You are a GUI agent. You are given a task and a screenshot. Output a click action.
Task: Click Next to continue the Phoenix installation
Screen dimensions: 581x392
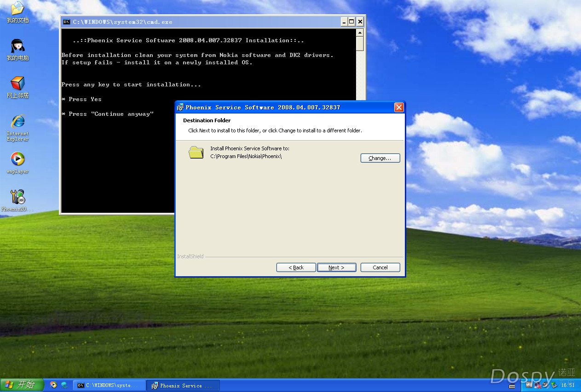point(337,267)
